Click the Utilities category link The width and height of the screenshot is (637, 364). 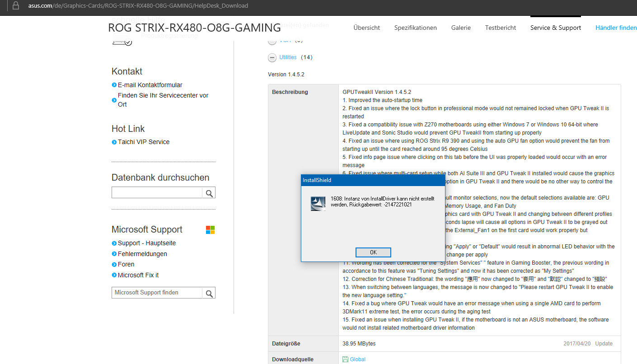(x=288, y=57)
